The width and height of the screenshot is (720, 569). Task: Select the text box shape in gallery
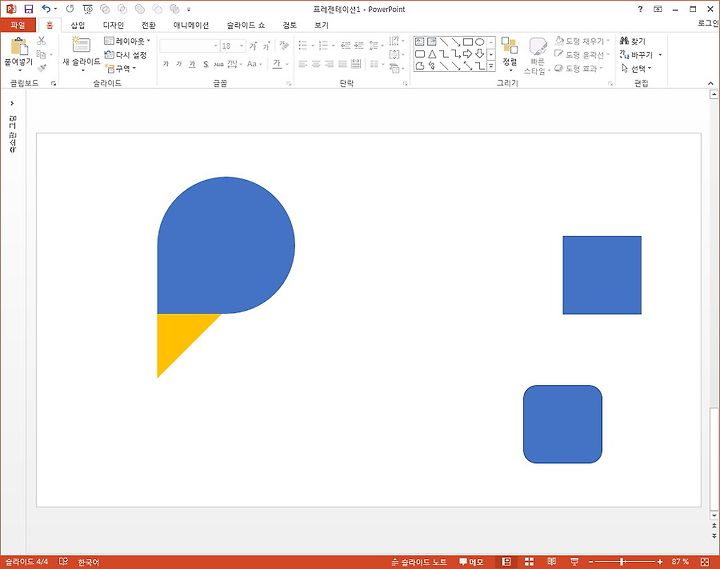(x=420, y=42)
